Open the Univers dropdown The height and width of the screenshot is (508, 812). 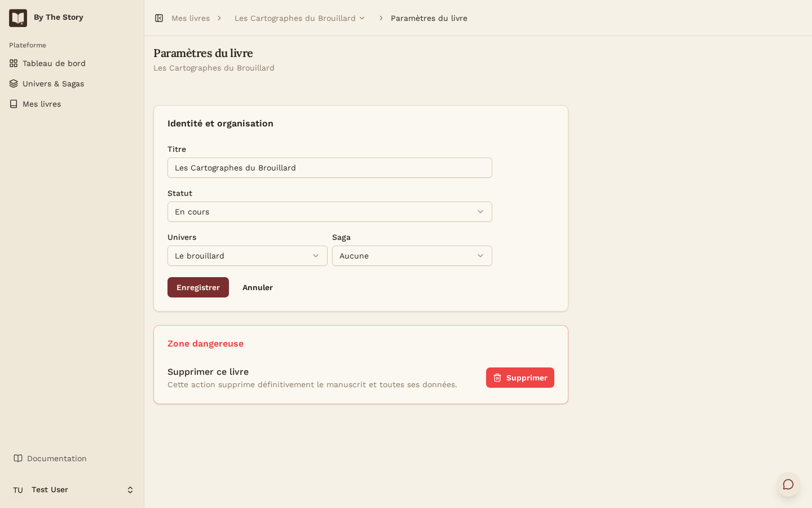[x=248, y=256]
